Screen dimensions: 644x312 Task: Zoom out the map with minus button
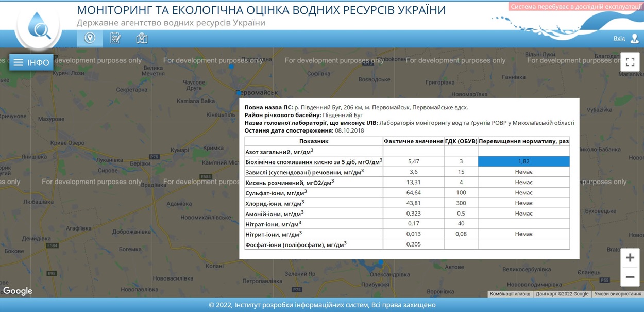630,277
